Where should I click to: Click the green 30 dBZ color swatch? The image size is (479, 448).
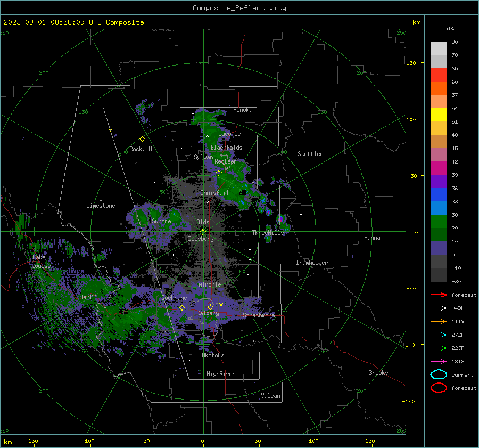(x=439, y=222)
